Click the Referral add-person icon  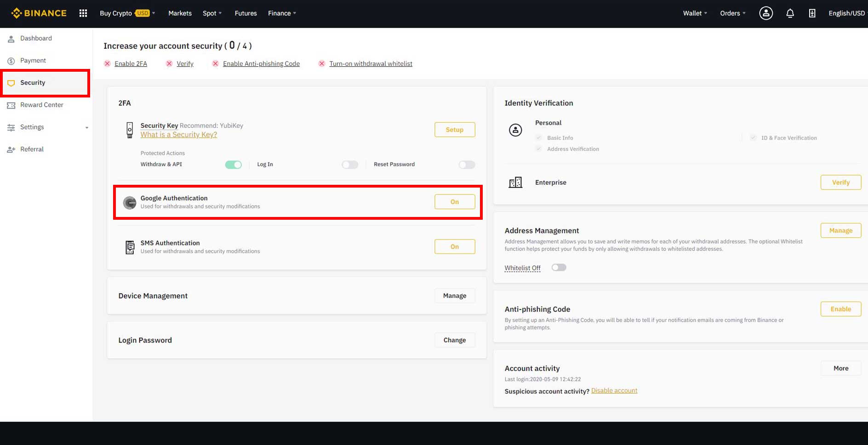[11, 149]
